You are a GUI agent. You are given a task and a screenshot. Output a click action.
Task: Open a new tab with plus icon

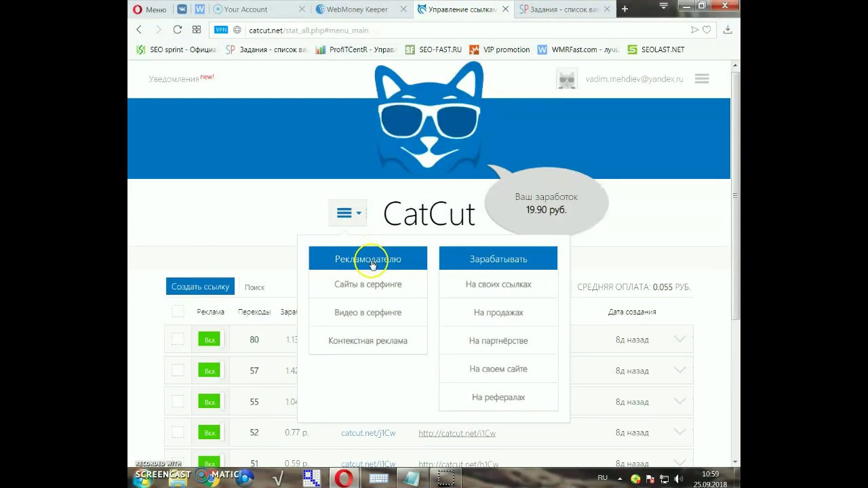[625, 9]
